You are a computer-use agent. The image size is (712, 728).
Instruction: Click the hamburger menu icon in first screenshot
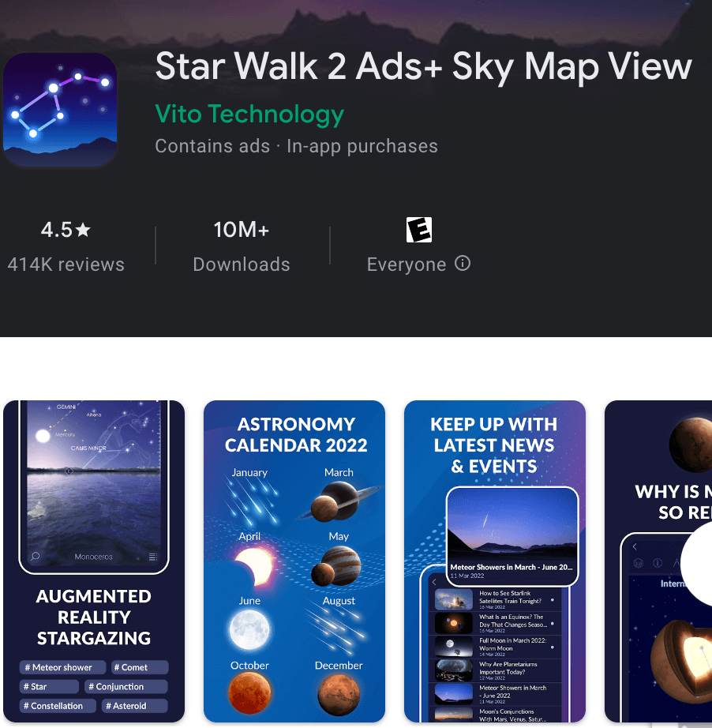tap(153, 556)
